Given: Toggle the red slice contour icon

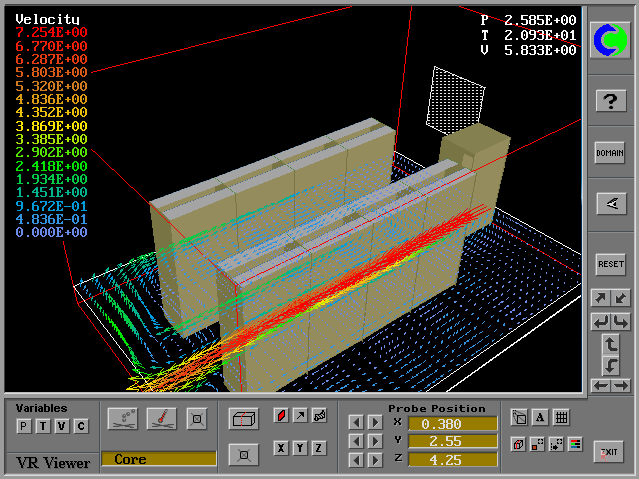Looking at the screenshot, I should [281, 415].
